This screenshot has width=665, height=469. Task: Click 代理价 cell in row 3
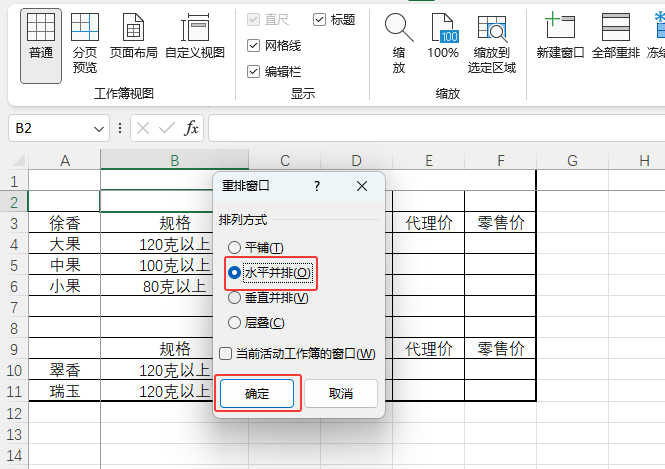[x=428, y=222]
